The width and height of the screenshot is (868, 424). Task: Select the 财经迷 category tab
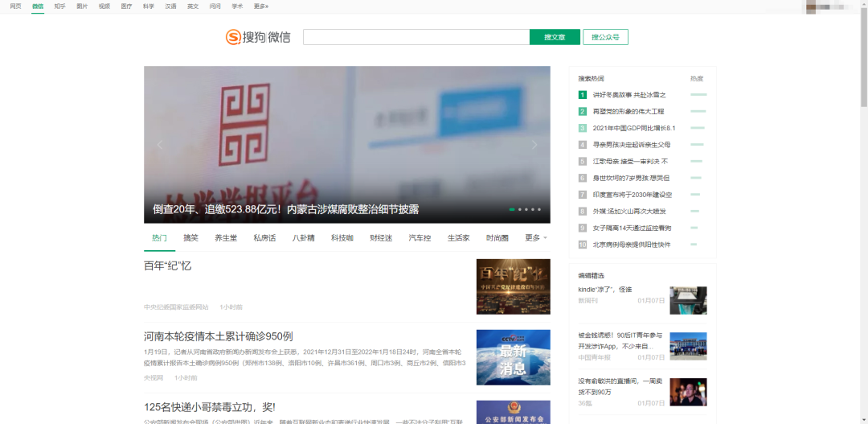(x=381, y=238)
